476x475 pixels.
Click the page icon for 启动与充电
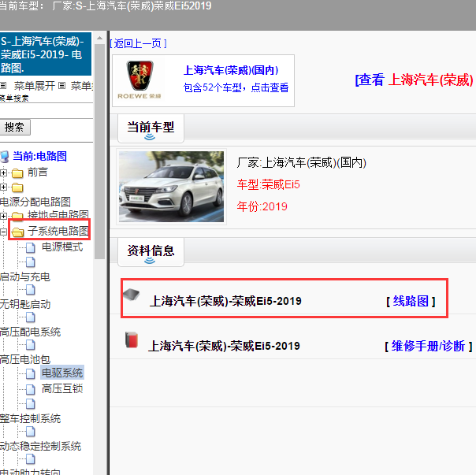[31, 262]
